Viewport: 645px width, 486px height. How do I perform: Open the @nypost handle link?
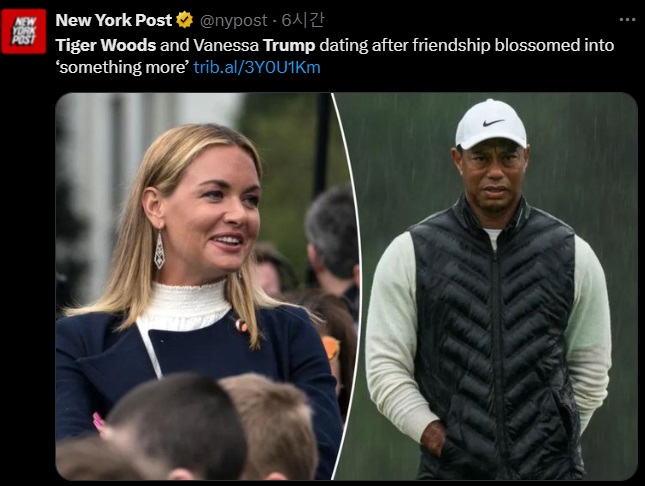233,21
